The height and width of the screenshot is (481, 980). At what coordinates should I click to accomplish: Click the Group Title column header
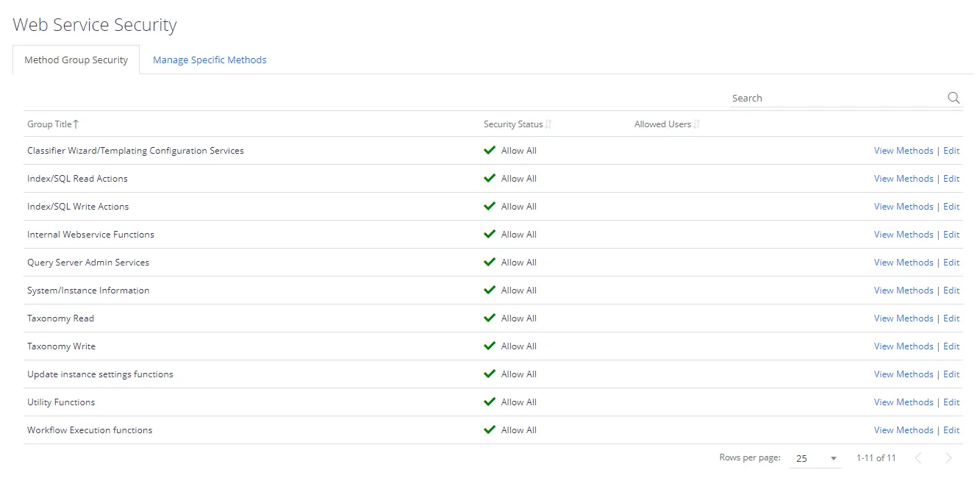(x=49, y=124)
